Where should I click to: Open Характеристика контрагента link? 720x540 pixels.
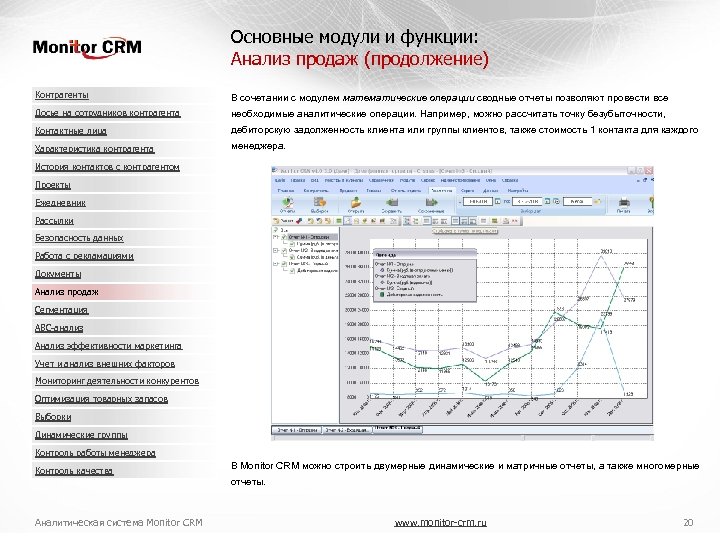click(x=95, y=149)
